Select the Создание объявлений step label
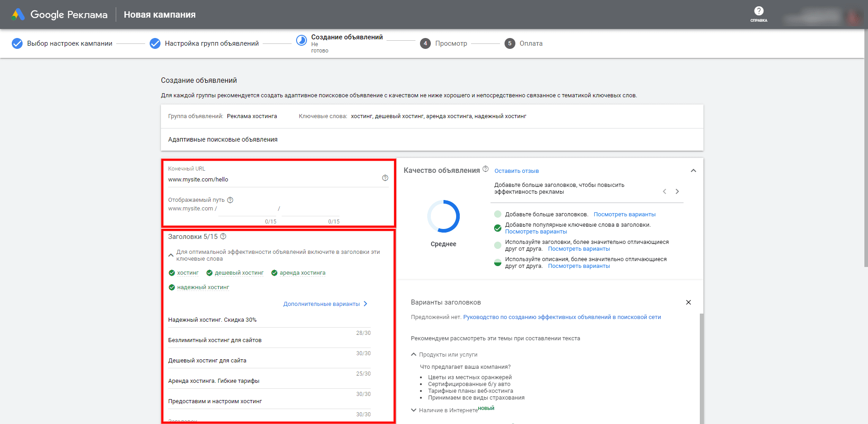Image resolution: width=868 pixels, height=424 pixels. pos(347,37)
